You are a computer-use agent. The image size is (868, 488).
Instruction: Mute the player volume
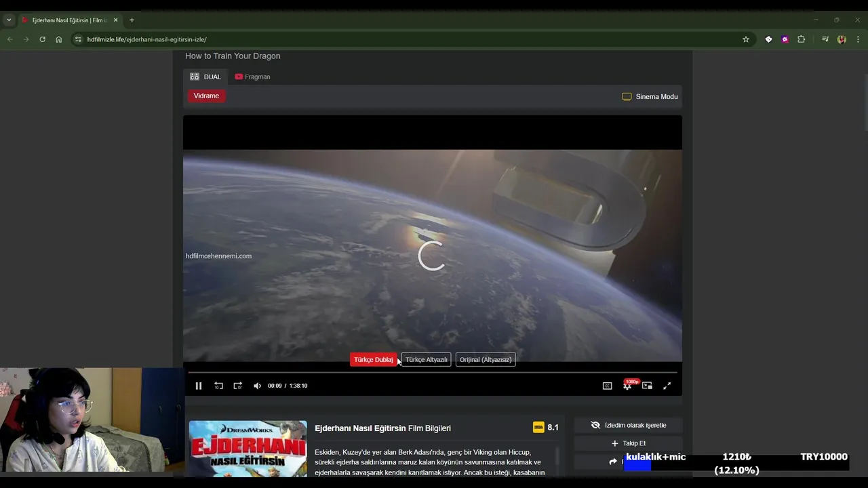257,386
